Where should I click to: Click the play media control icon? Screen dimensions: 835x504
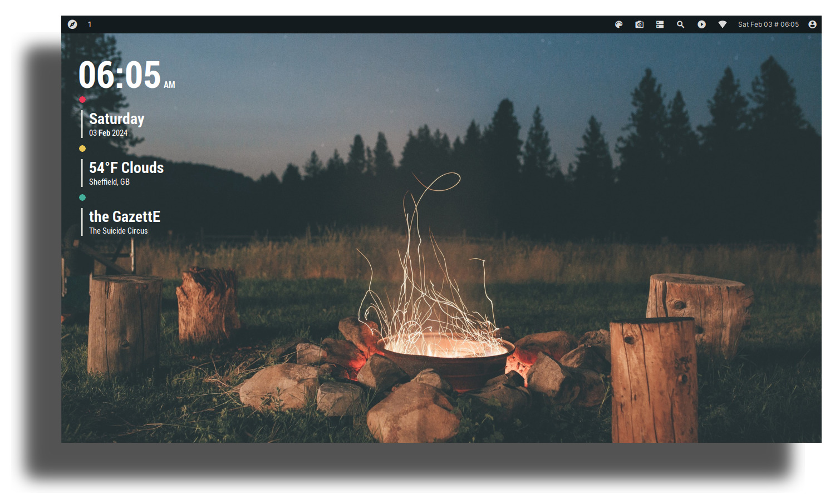click(x=701, y=24)
